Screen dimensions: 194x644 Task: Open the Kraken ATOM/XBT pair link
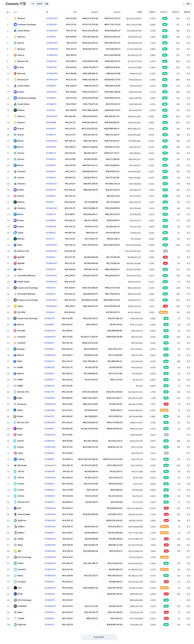[51, 129]
